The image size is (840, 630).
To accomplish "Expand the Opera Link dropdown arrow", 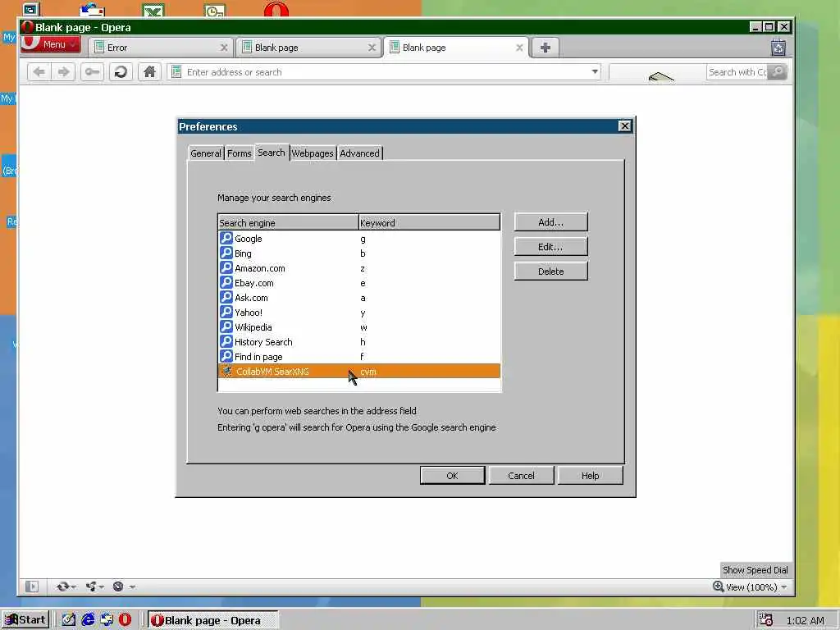I will 73,587.
